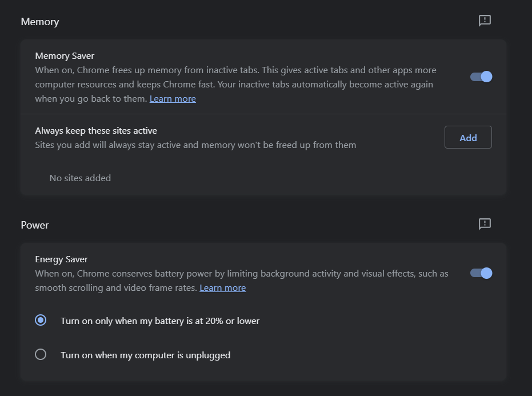Follow Learn more link under Energy Saver
Image resolution: width=532 pixels, height=396 pixels.
coord(222,288)
